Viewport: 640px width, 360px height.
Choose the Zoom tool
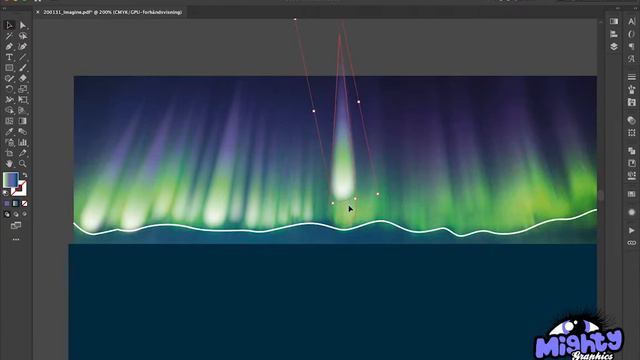click(x=23, y=164)
